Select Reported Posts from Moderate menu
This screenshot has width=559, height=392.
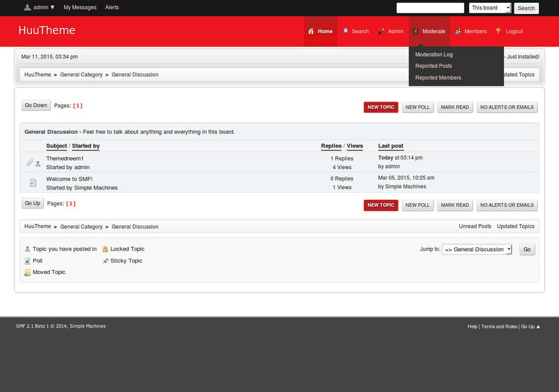(x=433, y=66)
